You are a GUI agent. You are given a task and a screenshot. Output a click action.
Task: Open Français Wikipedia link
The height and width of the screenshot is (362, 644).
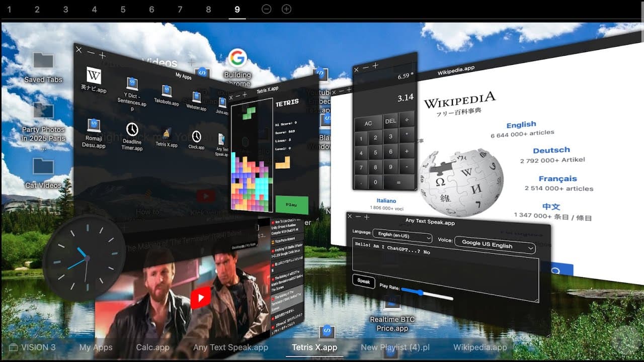(x=557, y=179)
